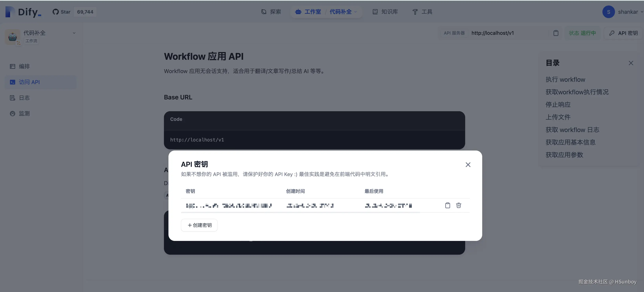Open the 工具 tools tab
The width and height of the screenshot is (644, 292).
[x=422, y=12]
